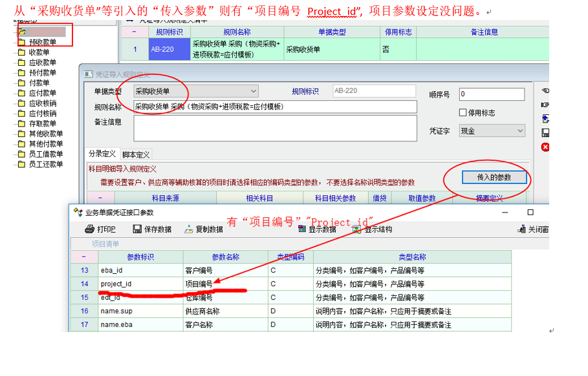588x376 pixels.
Task: Click the floppy disk save icon on right sidebar
Action: coord(545,133)
